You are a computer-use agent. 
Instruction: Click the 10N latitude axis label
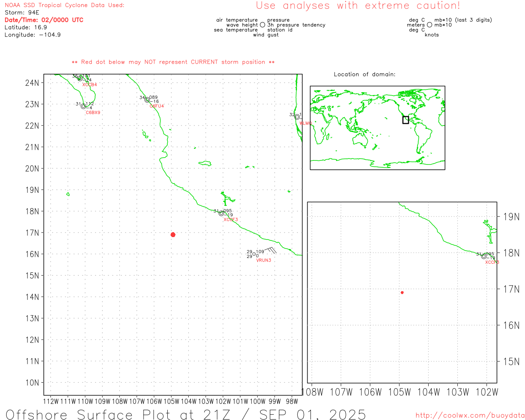(32, 383)
